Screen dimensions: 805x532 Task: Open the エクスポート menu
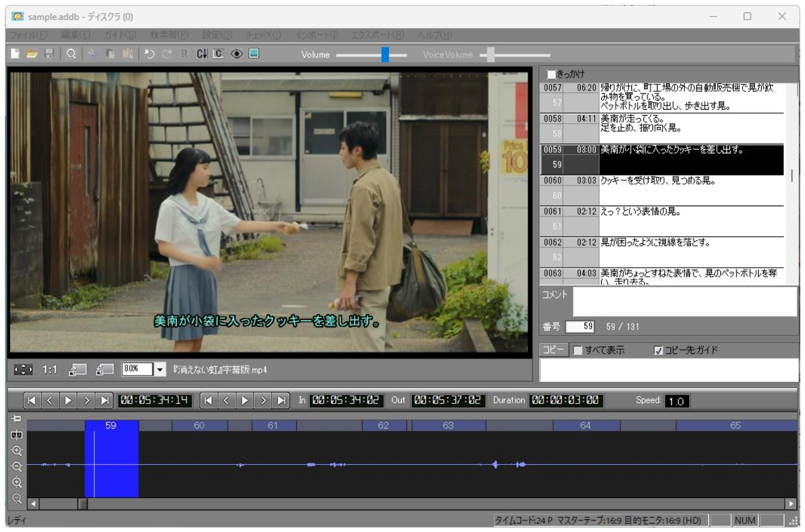coord(378,35)
